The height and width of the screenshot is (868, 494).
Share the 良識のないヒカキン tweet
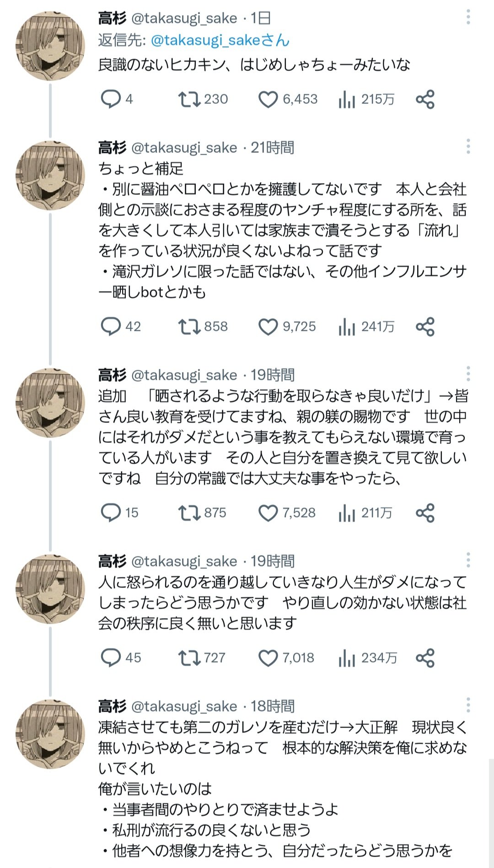[x=425, y=99]
